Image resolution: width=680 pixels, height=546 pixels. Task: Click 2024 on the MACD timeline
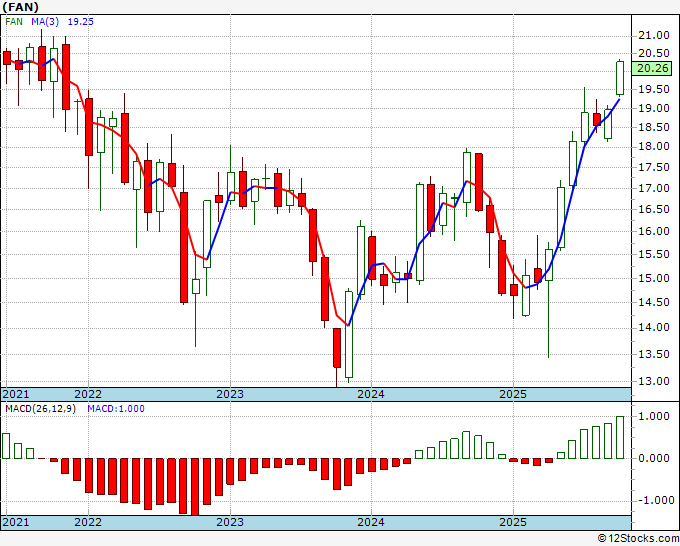pyautogui.click(x=371, y=522)
